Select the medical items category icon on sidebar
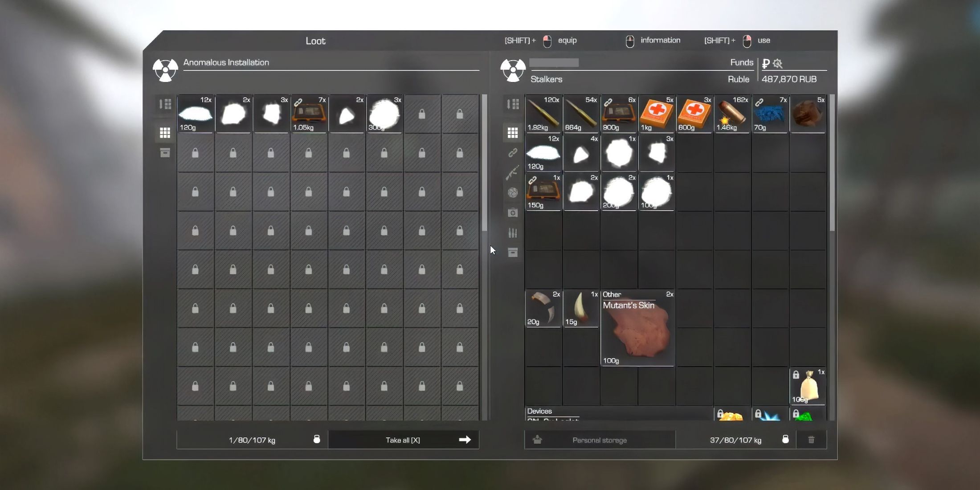This screenshot has width=980, height=490. [x=512, y=212]
